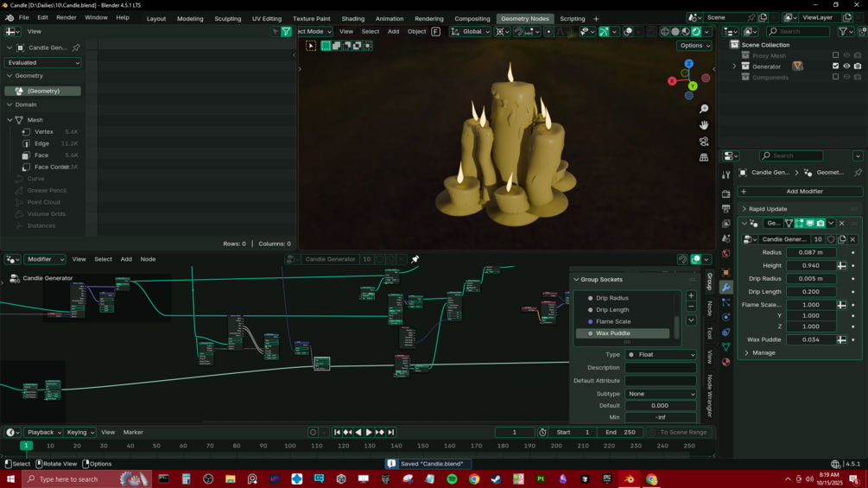Toggle Generator collection exclude checkbox
Image resolution: width=868 pixels, height=488 pixels.
click(835, 66)
